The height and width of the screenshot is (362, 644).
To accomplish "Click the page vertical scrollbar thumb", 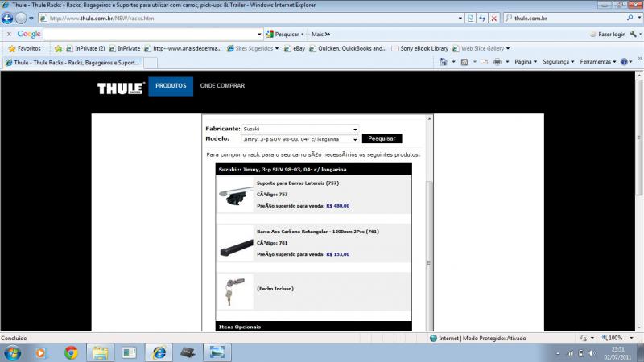I will pyautogui.click(x=638, y=138).
